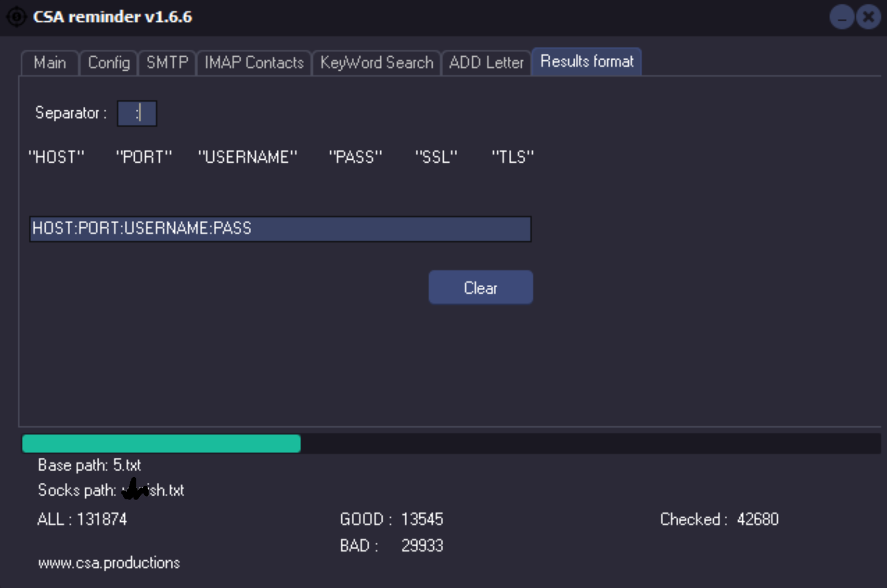Switch to the Main tab
The width and height of the screenshot is (887, 588).
coord(50,63)
